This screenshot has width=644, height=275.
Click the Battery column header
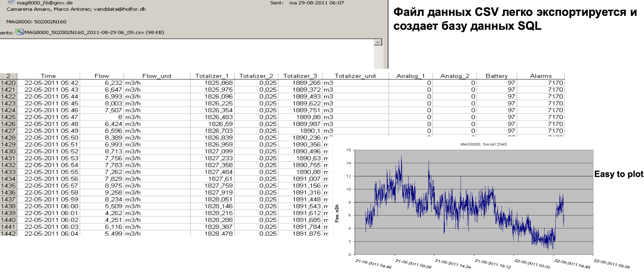tap(496, 76)
